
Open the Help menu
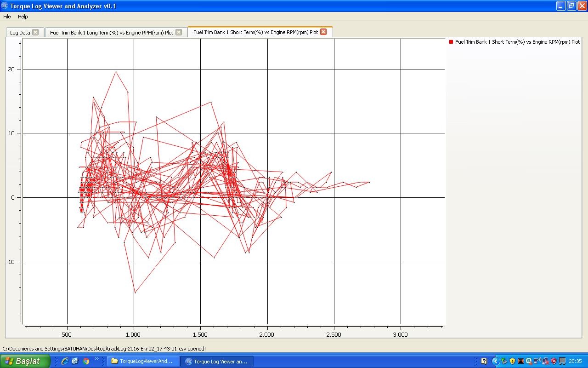pos(23,17)
